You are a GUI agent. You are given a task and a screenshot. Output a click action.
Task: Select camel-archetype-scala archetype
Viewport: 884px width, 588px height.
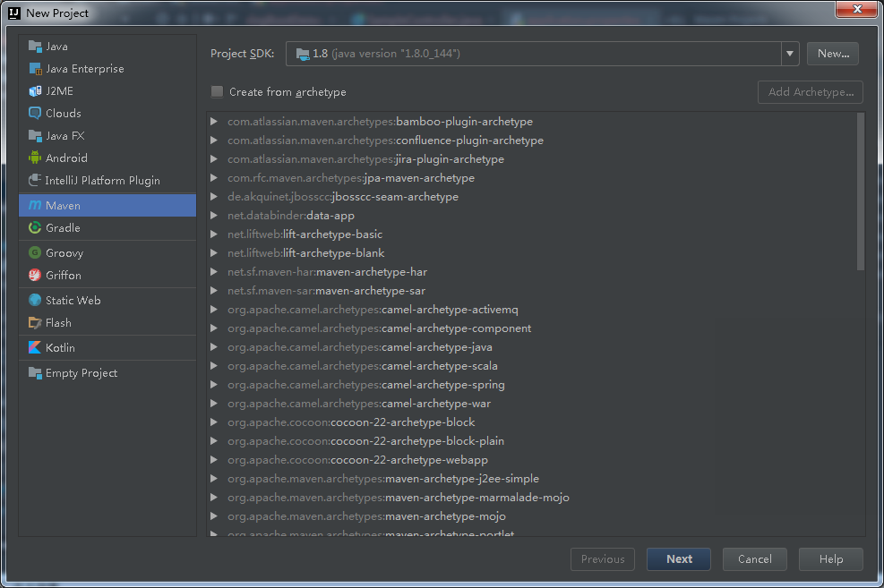pyautogui.click(x=363, y=366)
